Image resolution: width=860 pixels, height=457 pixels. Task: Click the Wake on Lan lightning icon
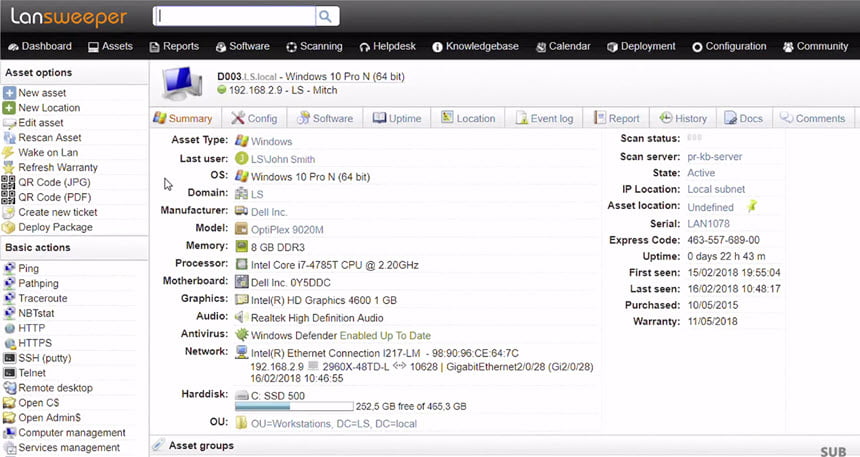pyautogui.click(x=9, y=152)
